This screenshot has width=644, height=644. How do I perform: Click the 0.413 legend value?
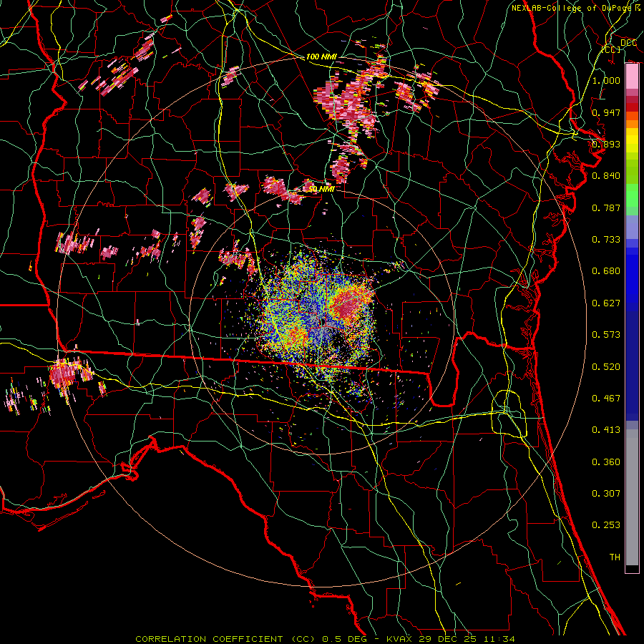point(606,430)
